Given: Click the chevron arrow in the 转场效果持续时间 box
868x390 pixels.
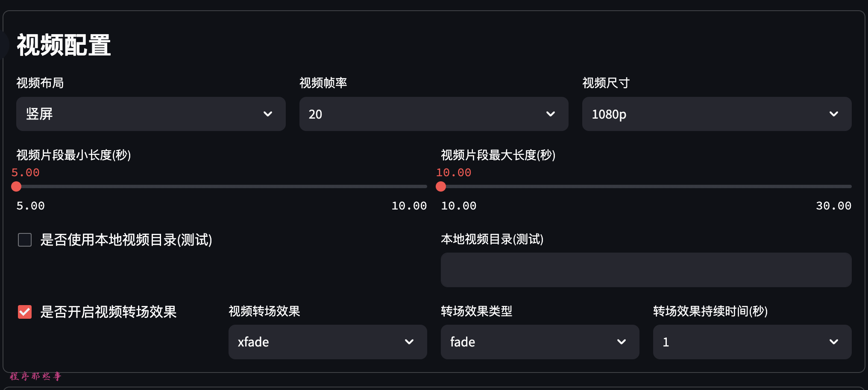Looking at the screenshot, I should (833, 342).
